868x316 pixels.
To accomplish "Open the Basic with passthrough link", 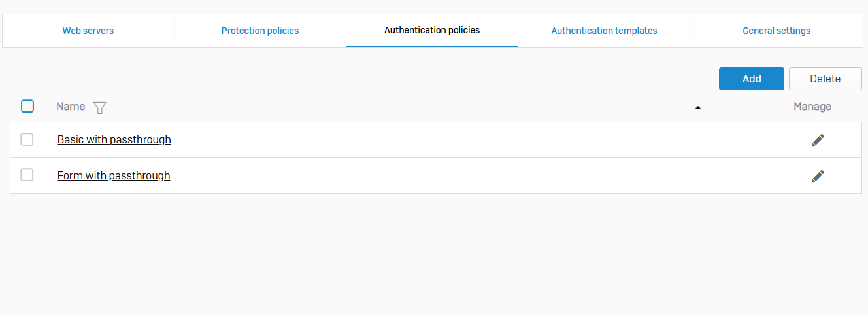I will 114,140.
